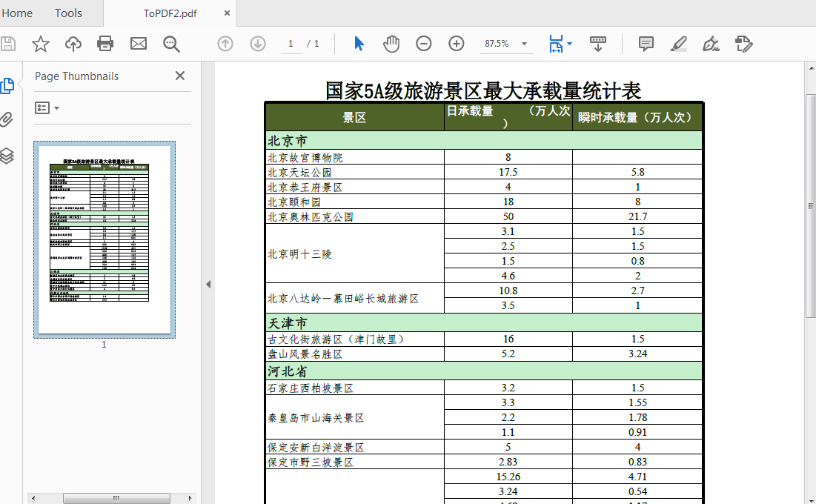Close the Page Thumbnails panel
The height and width of the screenshot is (504, 816).
(179, 76)
